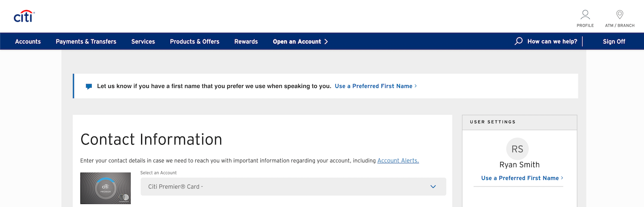Click the Citi logo

[24, 16]
